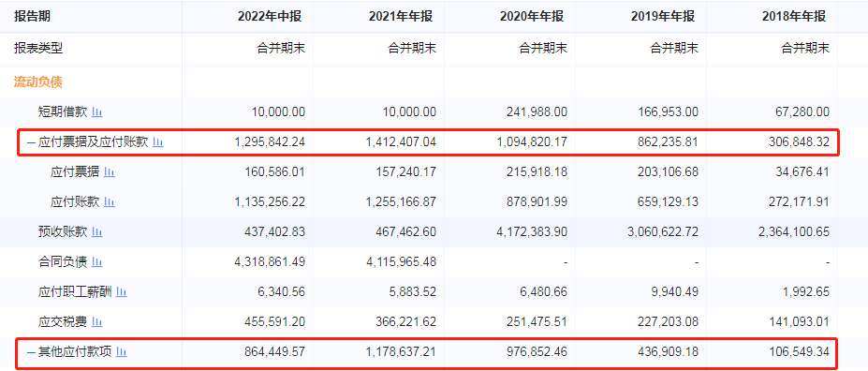Select cell value 1,412,407.04
This screenshot has height=371, width=868.
coord(401,142)
